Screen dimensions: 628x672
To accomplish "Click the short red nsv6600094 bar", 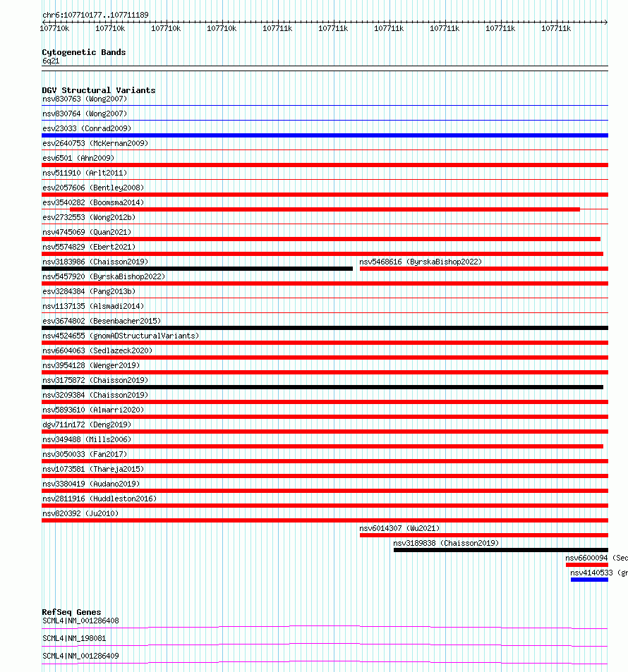I will 587,565.
